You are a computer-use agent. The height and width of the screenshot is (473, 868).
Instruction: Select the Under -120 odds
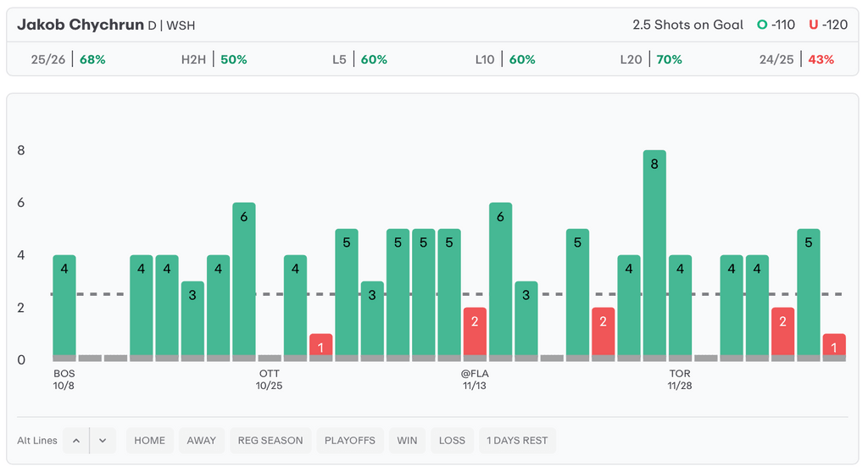pyautogui.click(x=828, y=25)
